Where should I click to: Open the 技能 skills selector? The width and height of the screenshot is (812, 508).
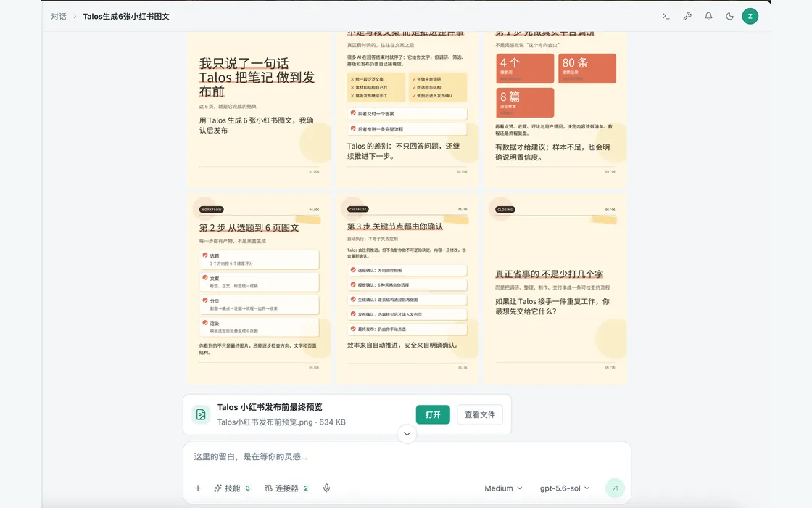coord(232,488)
